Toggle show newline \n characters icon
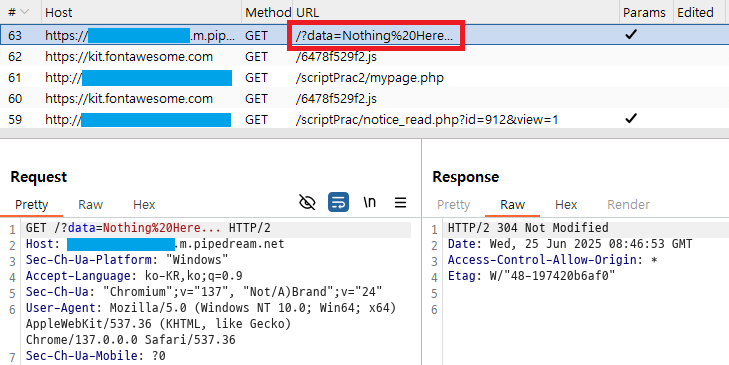This screenshot has height=365, width=729. [x=370, y=202]
